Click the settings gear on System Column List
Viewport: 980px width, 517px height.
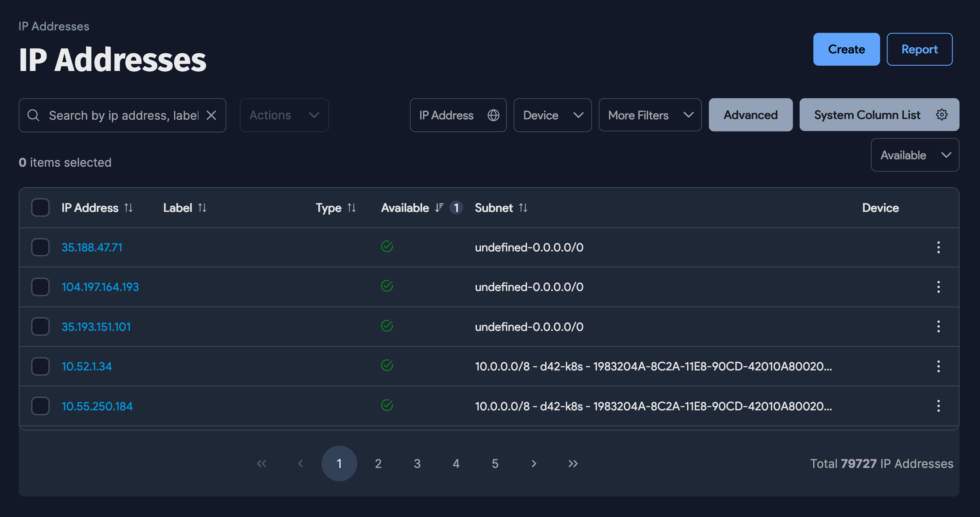[941, 114]
